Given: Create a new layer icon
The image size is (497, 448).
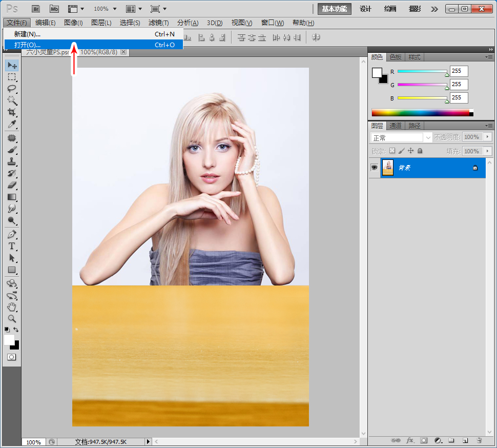Looking at the screenshot, I should click(465, 440).
